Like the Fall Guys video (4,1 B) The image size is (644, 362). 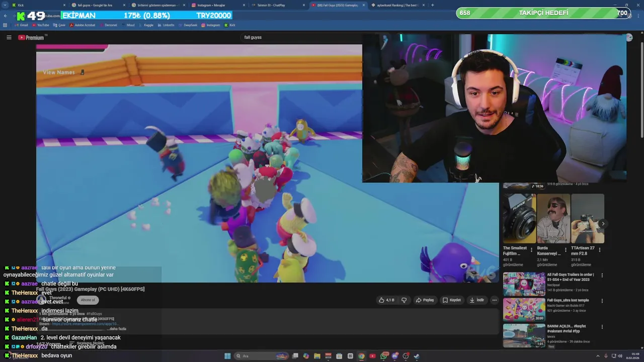[386, 300]
